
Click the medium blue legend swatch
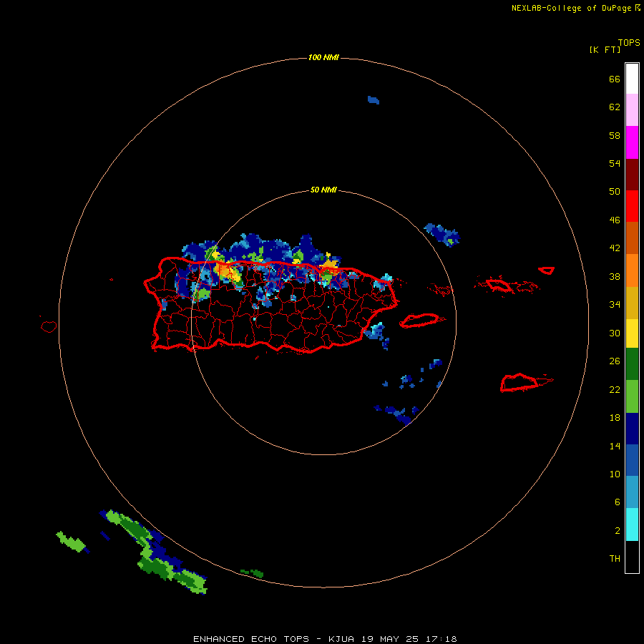click(x=632, y=460)
